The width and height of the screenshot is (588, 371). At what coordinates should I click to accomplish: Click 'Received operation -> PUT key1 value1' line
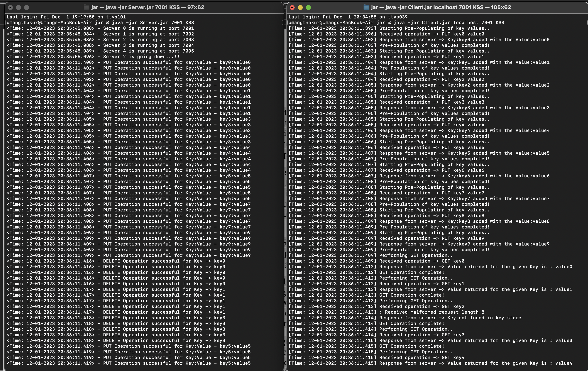click(x=386, y=57)
